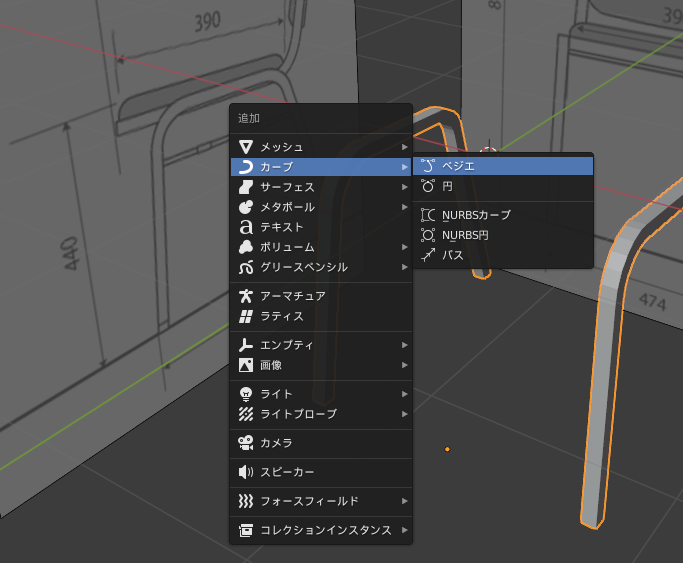Click the ラティス lattice grid icon
The image size is (683, 563).
coord(246,316)
